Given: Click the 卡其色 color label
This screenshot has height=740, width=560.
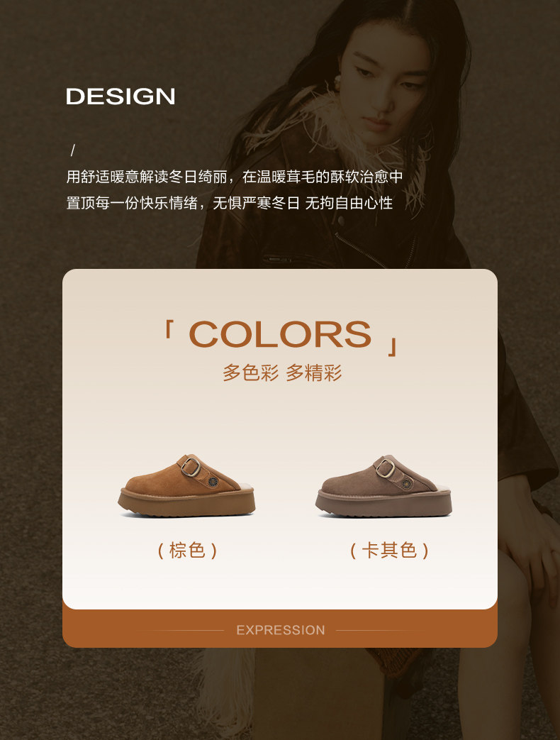Looking at the screenshot, I should (x=389, y=551).
